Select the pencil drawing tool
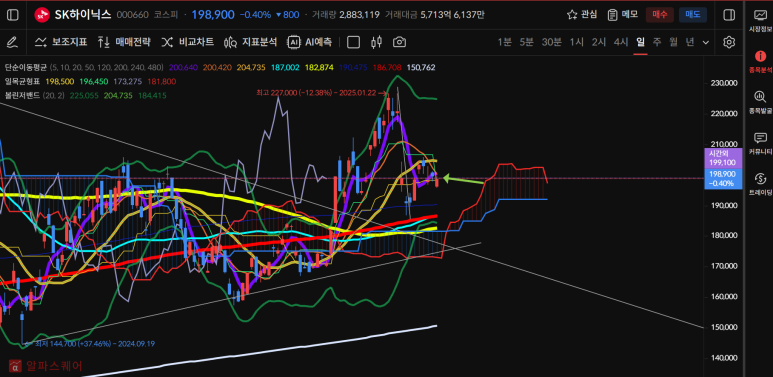Viewport: 773px width, 377px height. 12,42
